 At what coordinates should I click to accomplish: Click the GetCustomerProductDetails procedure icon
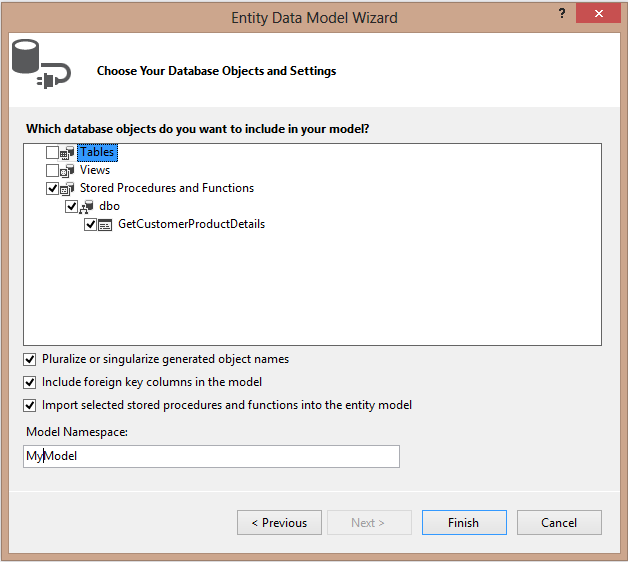pos(105,225)
